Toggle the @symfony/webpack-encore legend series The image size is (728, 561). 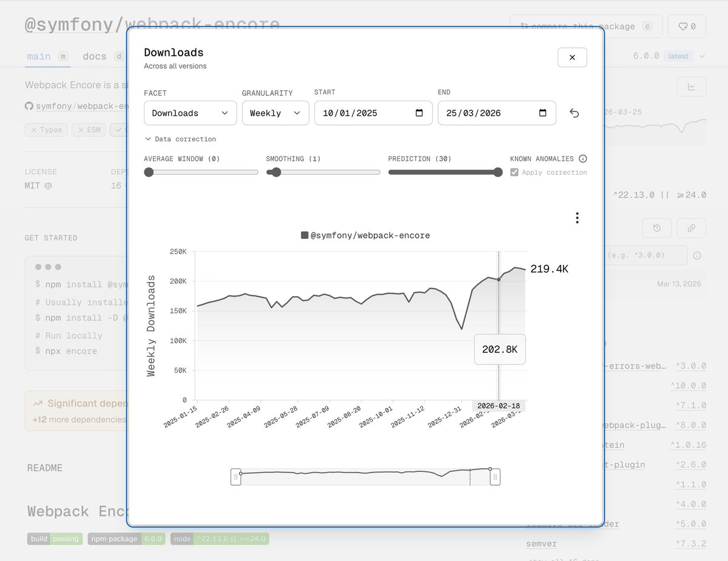coord(365,235)
